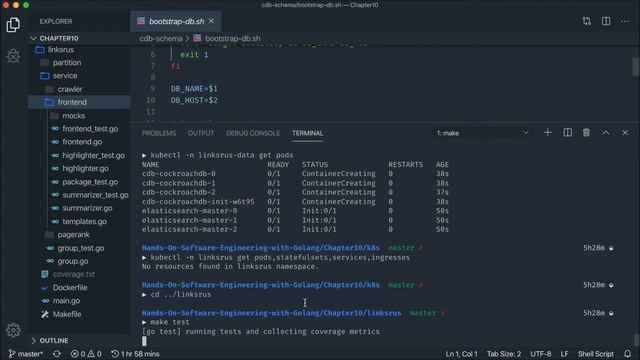Viewport: 640px width, 360px height.
Task: Change the LF end of line sequence
Action: (x=564, y=354)
